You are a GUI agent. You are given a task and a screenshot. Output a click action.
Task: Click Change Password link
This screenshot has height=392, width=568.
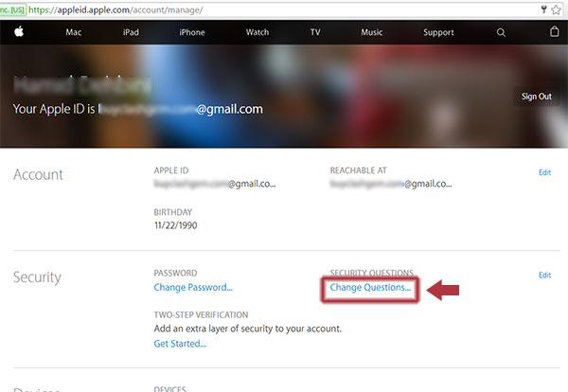tap(193, 287)
